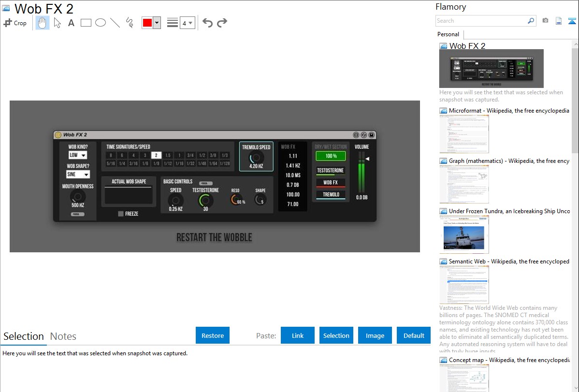Open the Personal tab
The width and height of the screenshot is (579, 392).
pyautogui.click(x=448, y=34)
